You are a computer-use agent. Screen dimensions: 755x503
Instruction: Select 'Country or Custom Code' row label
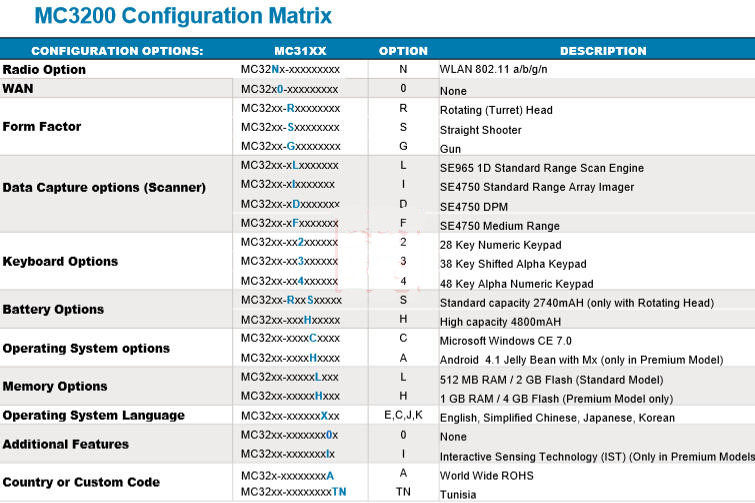click(81, 482)
